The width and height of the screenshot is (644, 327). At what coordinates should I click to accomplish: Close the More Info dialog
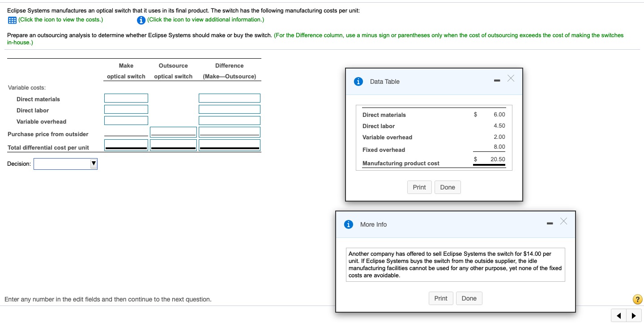(x=563, y=221)
